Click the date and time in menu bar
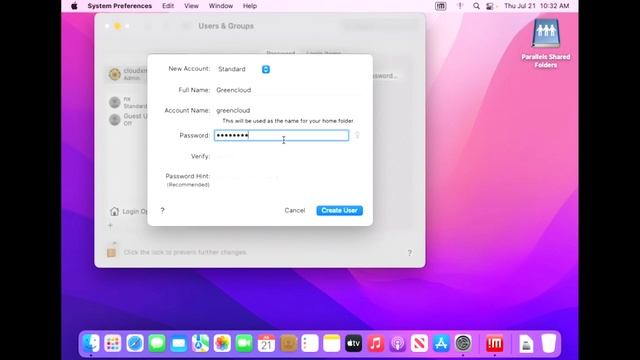 tap(536, 6)
